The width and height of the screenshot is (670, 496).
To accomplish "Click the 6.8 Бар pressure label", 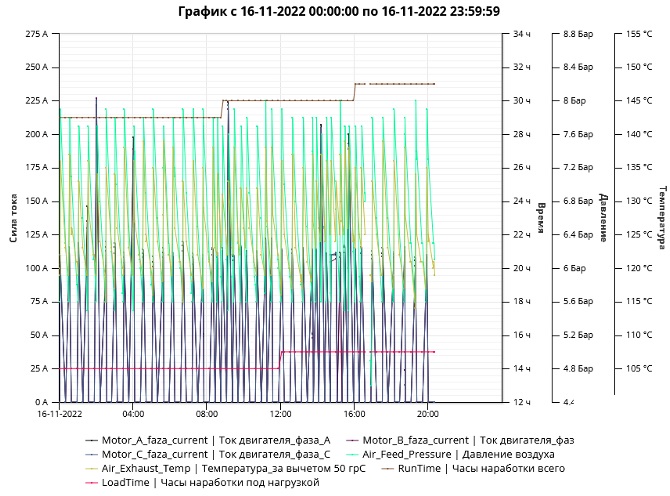I will tap(578, 201).
